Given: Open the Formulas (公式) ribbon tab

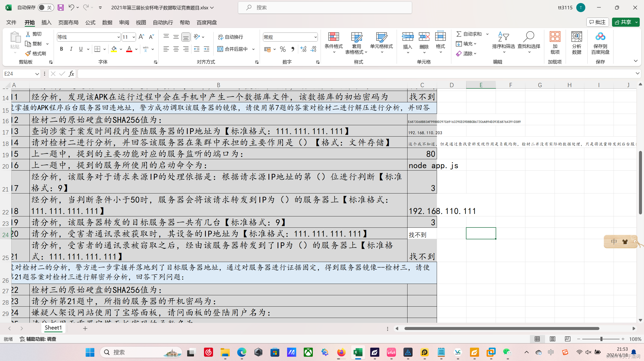Looking at the screenshot, I should pos(90,22).
